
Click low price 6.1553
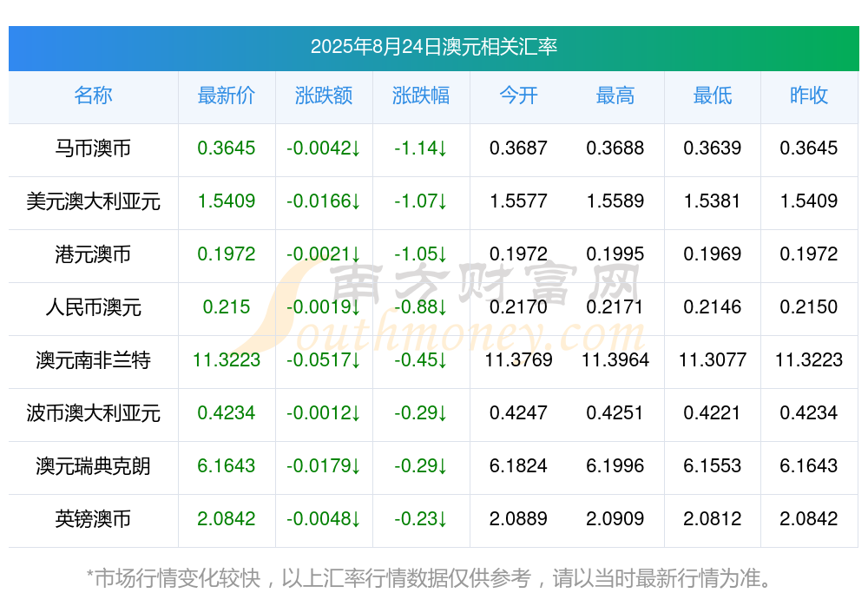713,466
